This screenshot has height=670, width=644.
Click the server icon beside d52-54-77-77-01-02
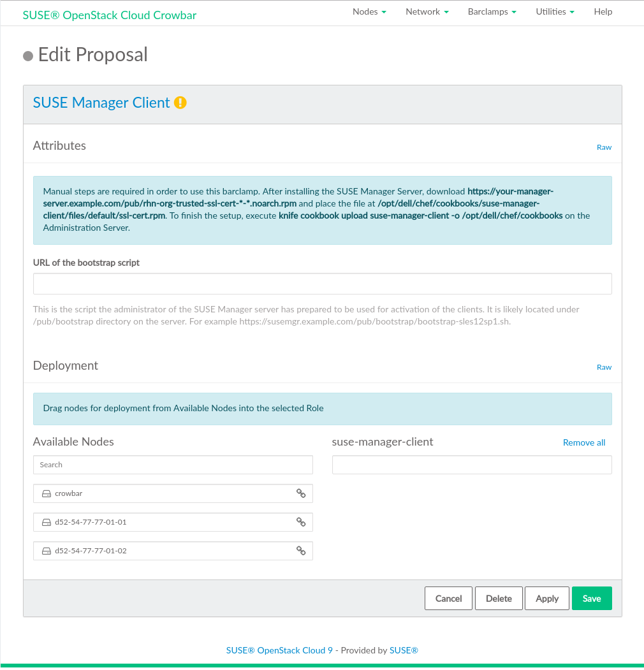click(47, 551)
